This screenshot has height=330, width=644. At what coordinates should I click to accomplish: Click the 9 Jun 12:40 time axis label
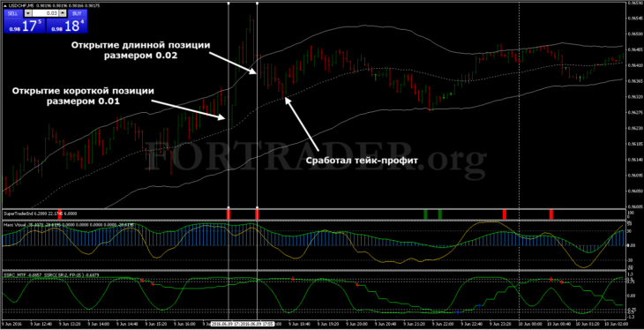pyautogui.click(x=41, y=324)
